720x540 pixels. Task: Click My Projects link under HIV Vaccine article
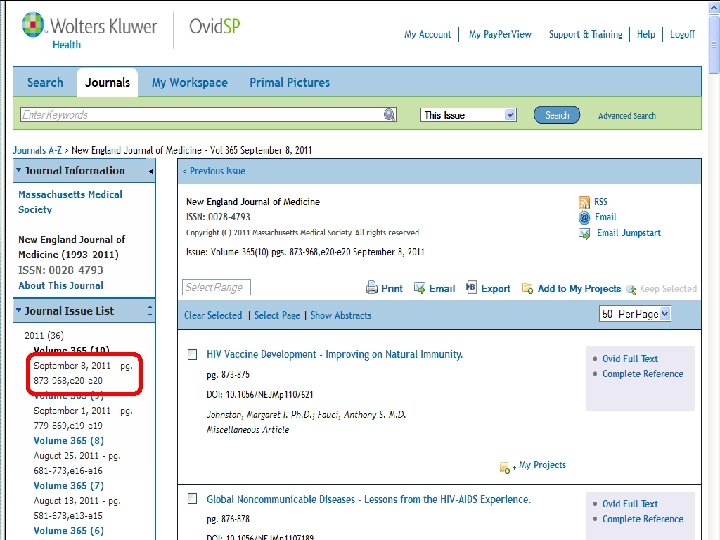tap(542, 465)
